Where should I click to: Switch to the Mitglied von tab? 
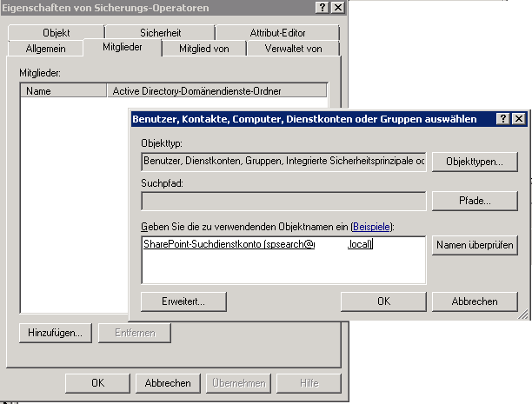tap(204, 49)
